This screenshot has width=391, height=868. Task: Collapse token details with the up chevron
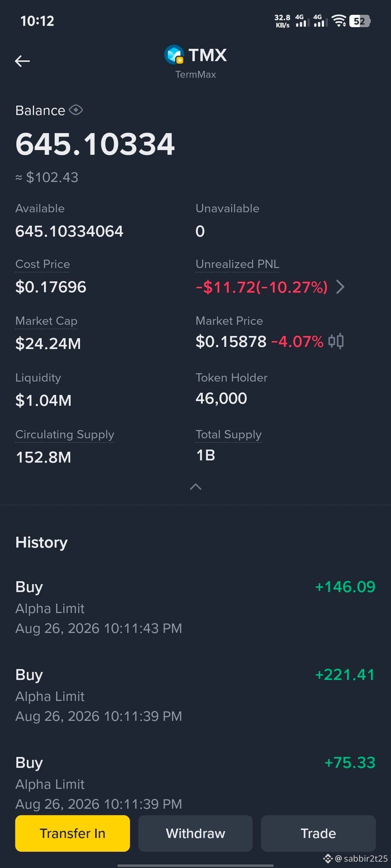click(195, 487)
